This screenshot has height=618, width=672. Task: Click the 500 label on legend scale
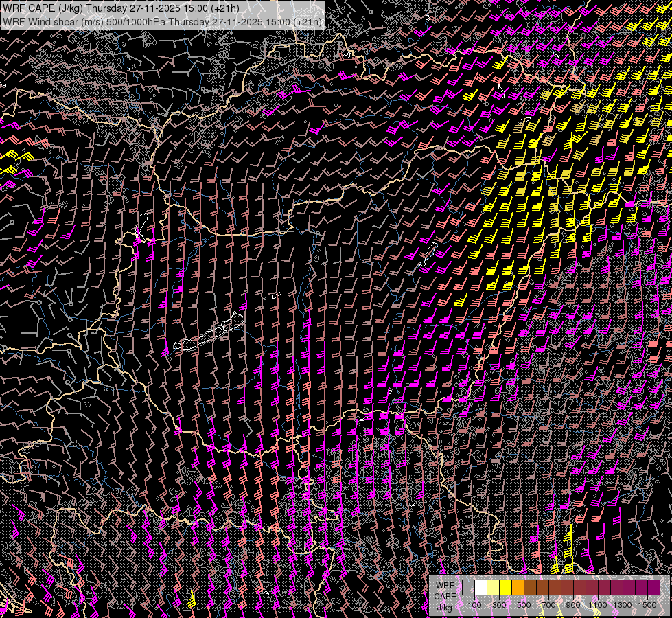coord(524,604)
